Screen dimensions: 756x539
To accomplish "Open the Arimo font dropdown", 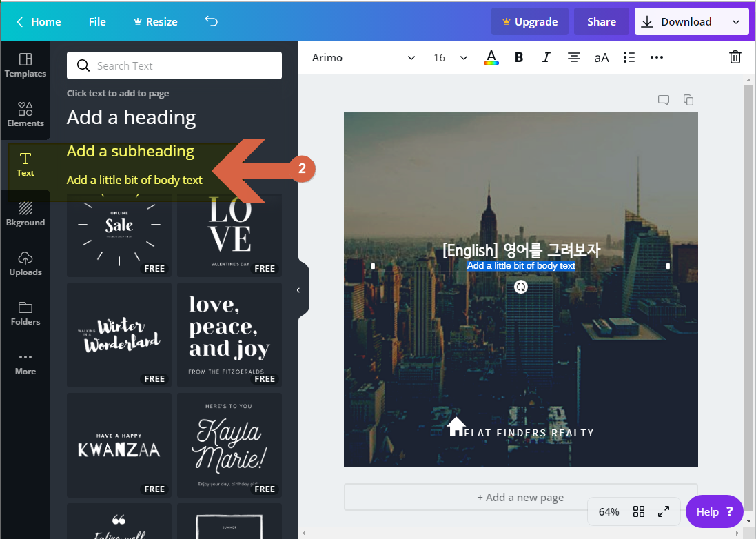I will (364, 57).
